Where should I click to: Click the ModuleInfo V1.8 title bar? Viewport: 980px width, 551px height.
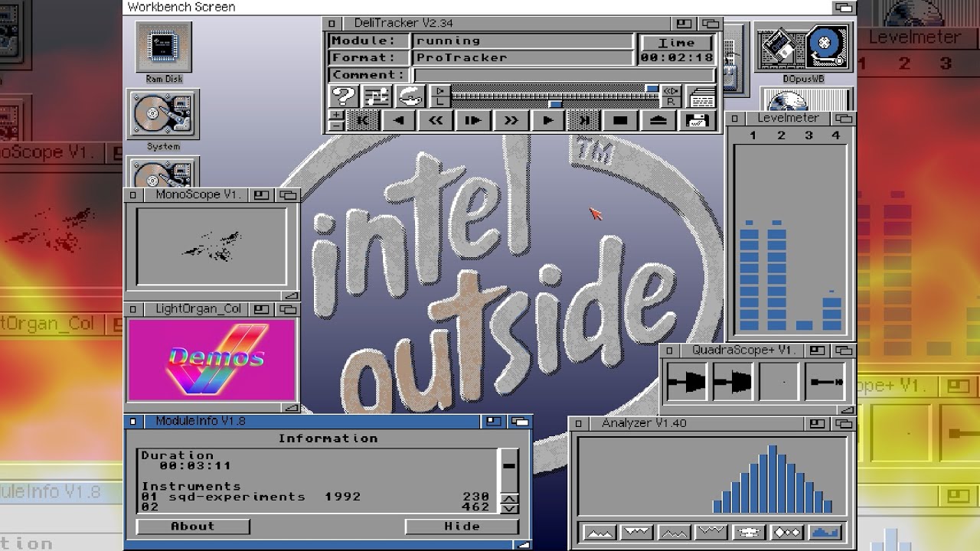coord(312,422)
